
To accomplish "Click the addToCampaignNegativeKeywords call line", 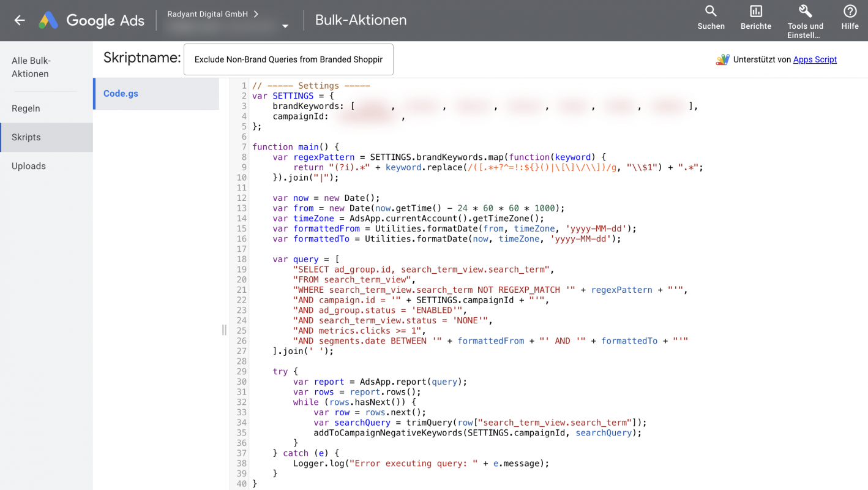I will (x=477, y=432).
